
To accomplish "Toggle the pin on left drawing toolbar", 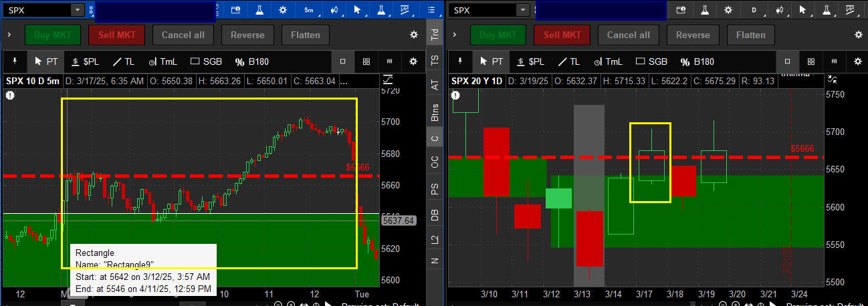I will (x=15, y=61).
